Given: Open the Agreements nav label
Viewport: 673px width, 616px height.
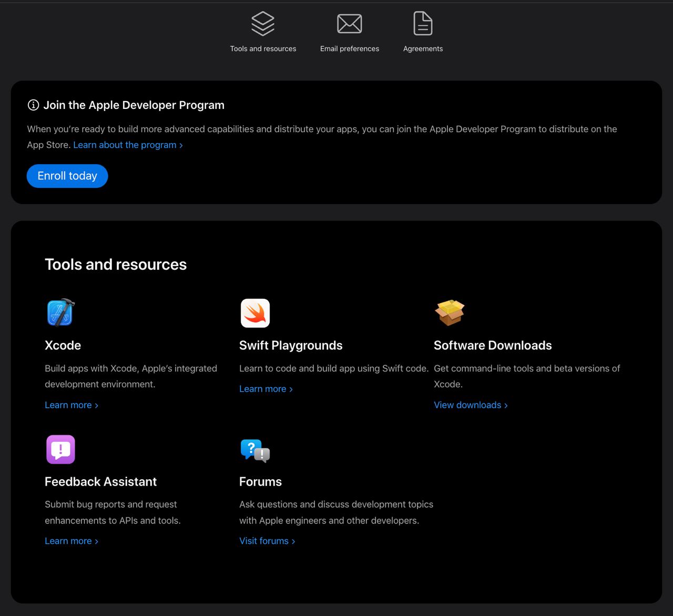Looking at the screenshot, I should [423, 48].
